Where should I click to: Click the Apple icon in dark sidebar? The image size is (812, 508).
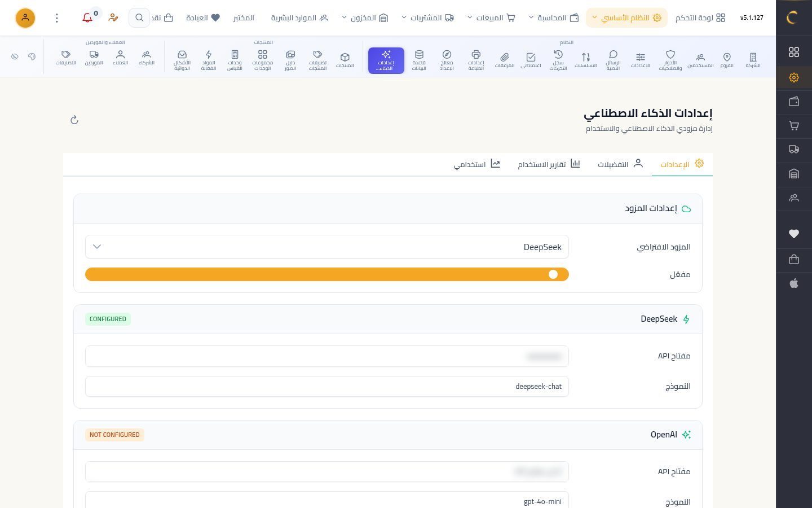794,283
